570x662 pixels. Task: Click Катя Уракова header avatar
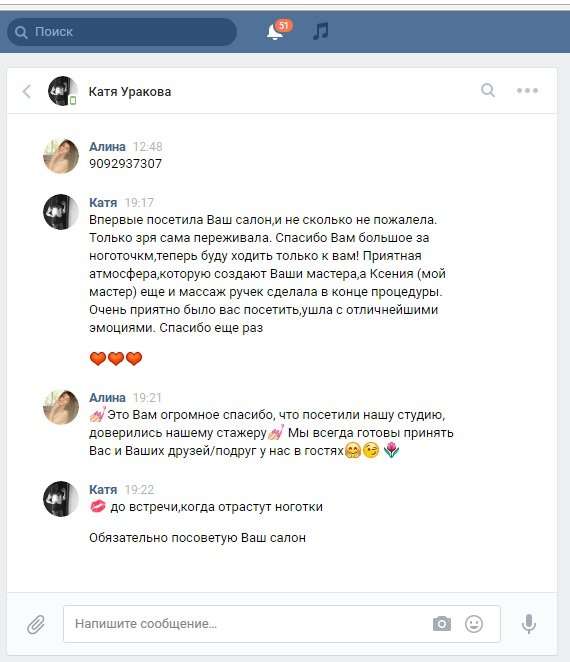point(62,91)
